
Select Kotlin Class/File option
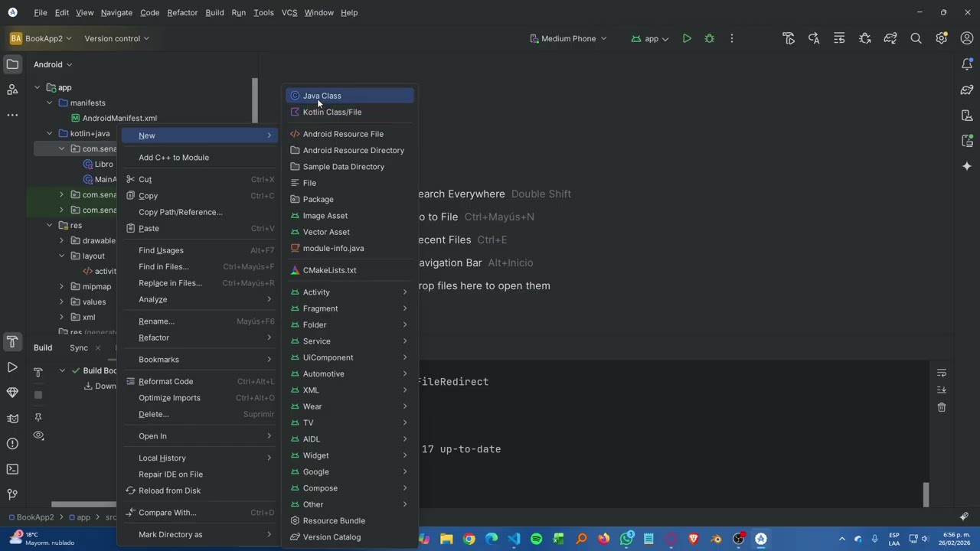(350, 112)
